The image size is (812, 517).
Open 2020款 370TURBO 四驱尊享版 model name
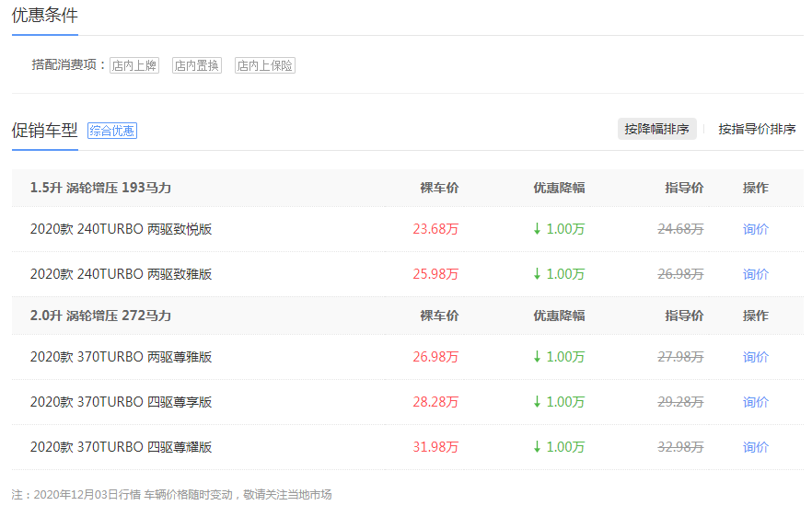click(121, 402)
